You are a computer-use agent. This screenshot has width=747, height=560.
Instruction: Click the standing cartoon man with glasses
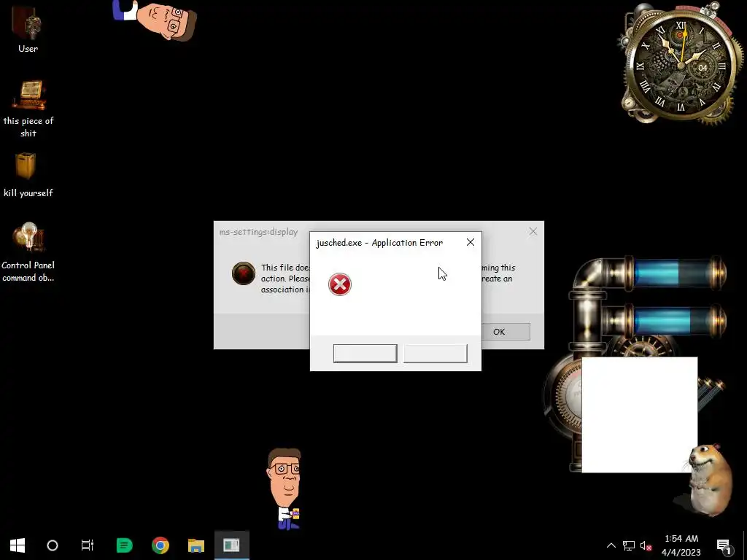pyautogui.click(x=285, y=489)
